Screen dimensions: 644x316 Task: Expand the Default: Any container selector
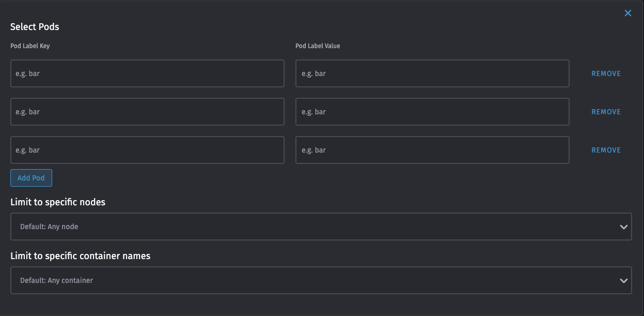(x=321, y=280)
